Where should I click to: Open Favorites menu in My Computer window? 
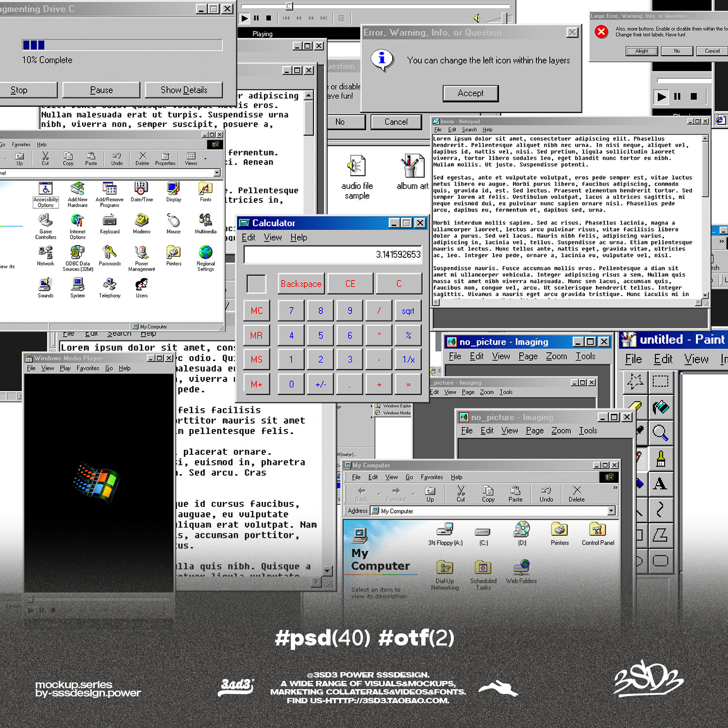click(432, 477)
